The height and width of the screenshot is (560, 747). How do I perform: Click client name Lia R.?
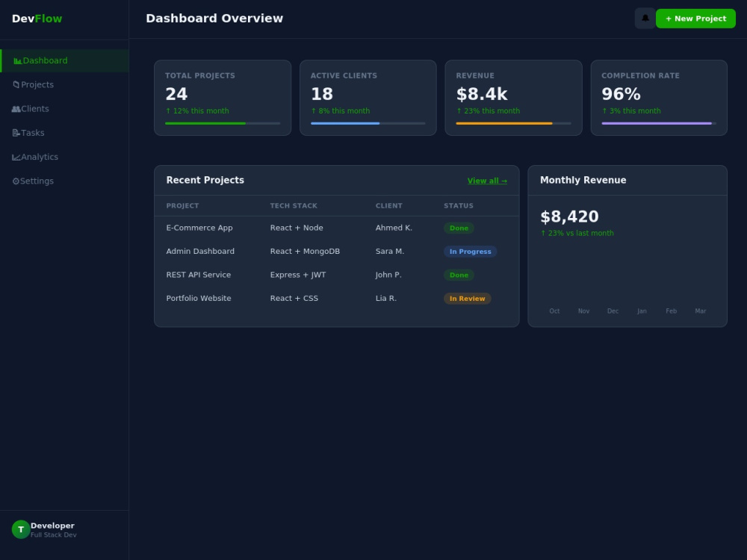click(x=386, y=299)
